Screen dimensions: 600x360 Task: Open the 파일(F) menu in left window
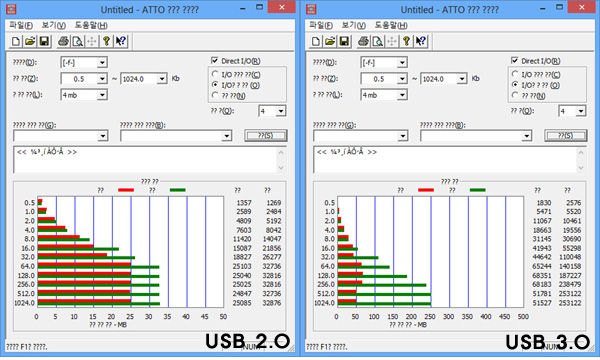coord(21,25)
